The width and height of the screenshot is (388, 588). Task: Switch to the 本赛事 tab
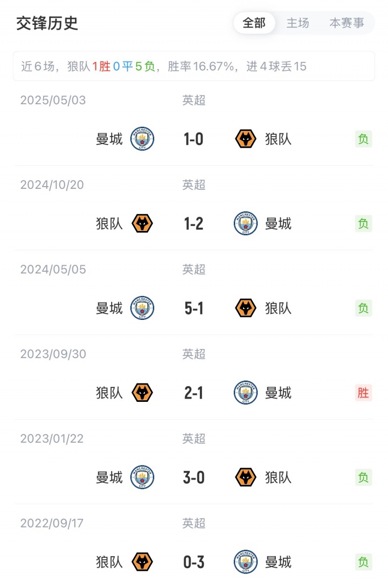tap(347, 23)
